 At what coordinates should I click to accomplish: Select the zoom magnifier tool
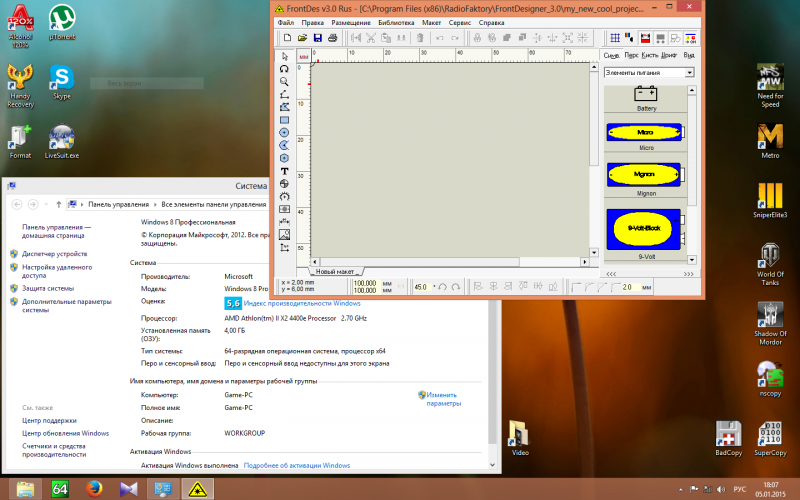[285, 81]
